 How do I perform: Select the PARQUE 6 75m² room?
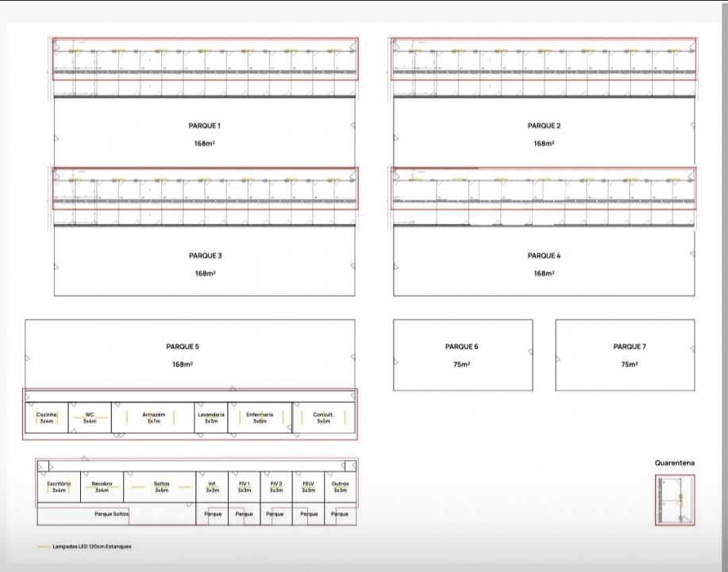[462, 355]
